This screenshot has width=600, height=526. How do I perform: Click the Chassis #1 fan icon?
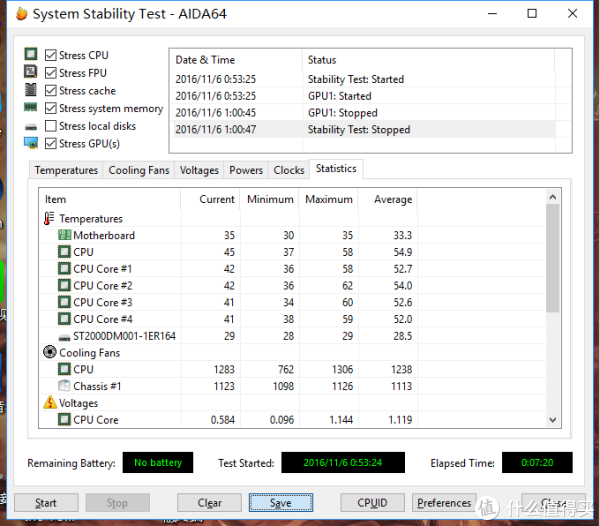pos(64,386)
